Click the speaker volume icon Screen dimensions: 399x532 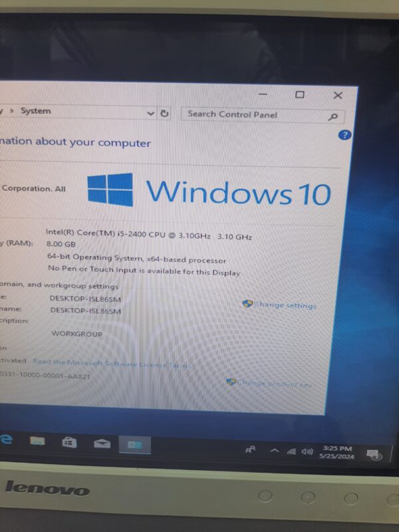click(x=307, y=452)
